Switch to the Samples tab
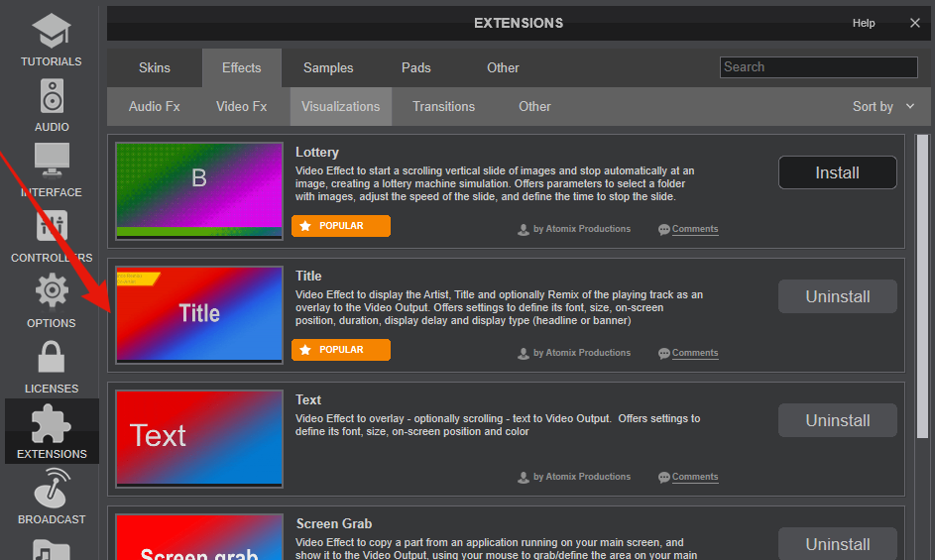Viewport: 935px width, 560px height. pyautogui.click(x=328, y=67)
